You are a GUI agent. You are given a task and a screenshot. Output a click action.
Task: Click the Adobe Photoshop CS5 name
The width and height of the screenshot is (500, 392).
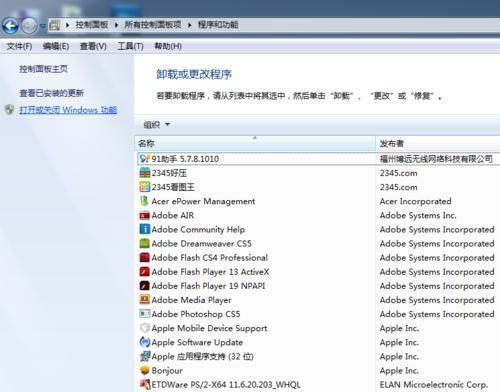196,314
